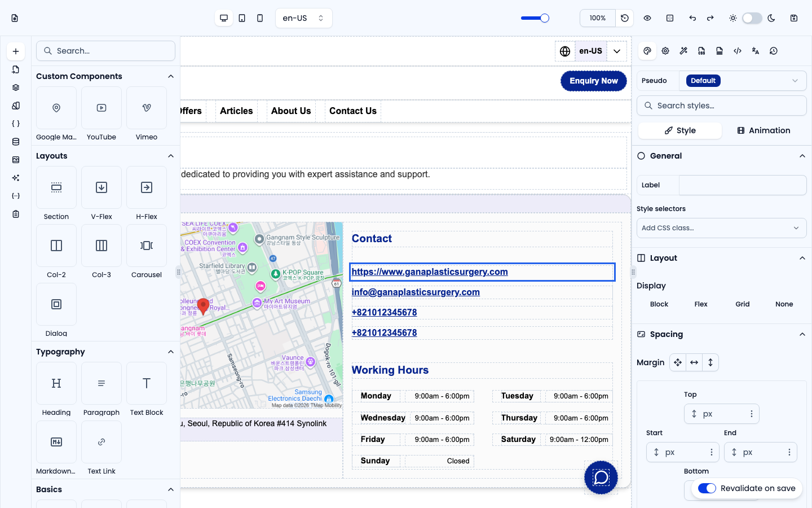812x508 pixels.
Task: Click the Enquiry Now button
Action: 594,81
